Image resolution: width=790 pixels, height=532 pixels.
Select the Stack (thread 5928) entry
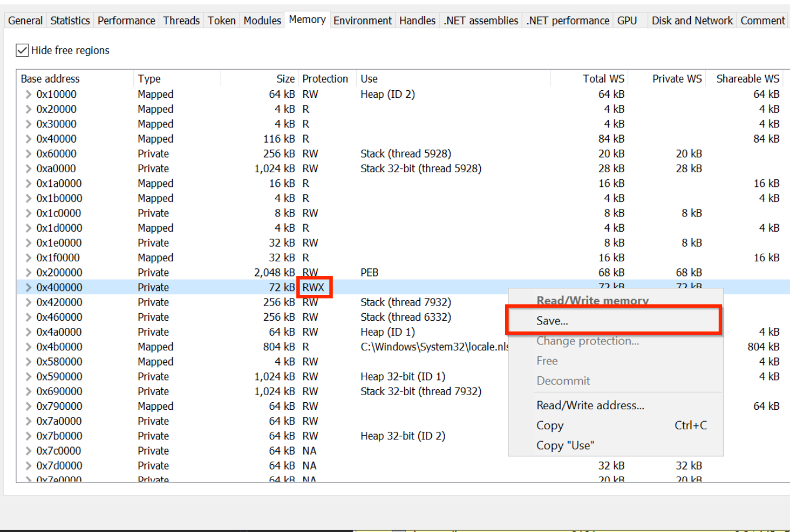pos(406,153)
